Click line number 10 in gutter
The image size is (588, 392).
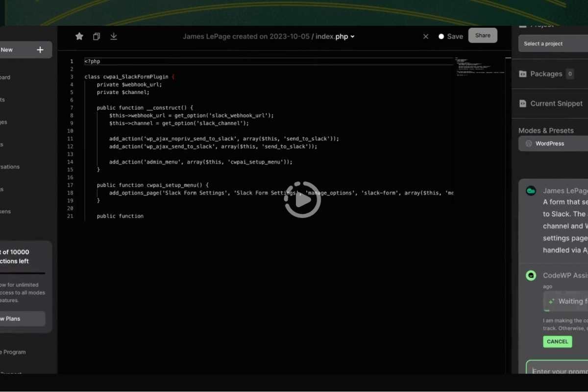(70, 131)
